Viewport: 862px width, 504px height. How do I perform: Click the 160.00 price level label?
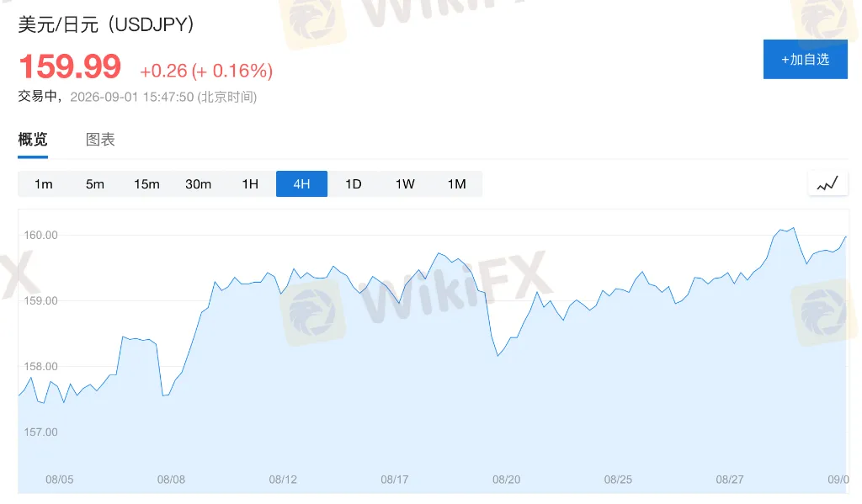click(40, 236)
